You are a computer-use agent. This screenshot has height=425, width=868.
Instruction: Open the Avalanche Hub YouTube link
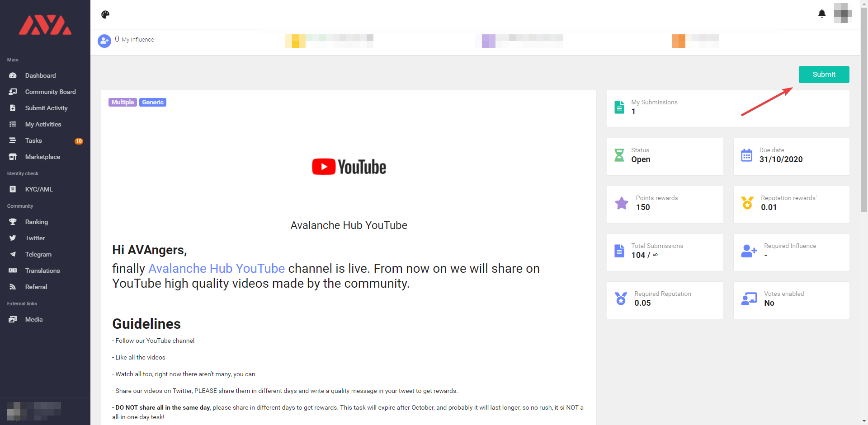tap(217, 268)
